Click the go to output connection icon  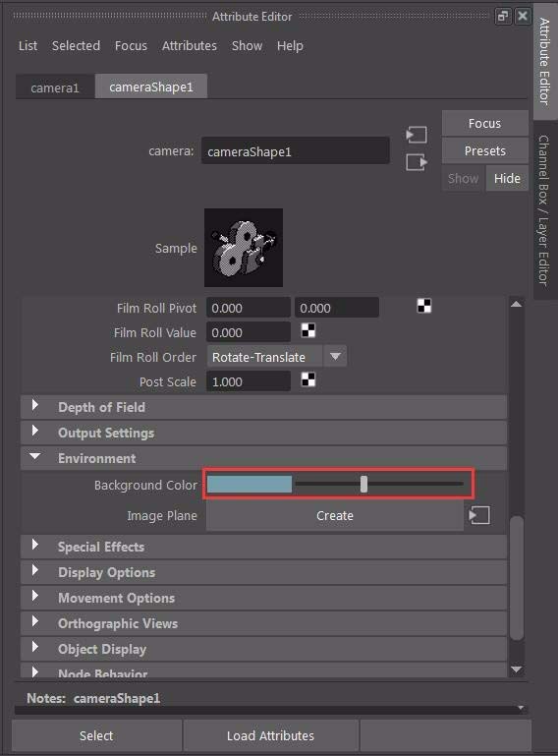pyautogui.click(x=417, y=162)
